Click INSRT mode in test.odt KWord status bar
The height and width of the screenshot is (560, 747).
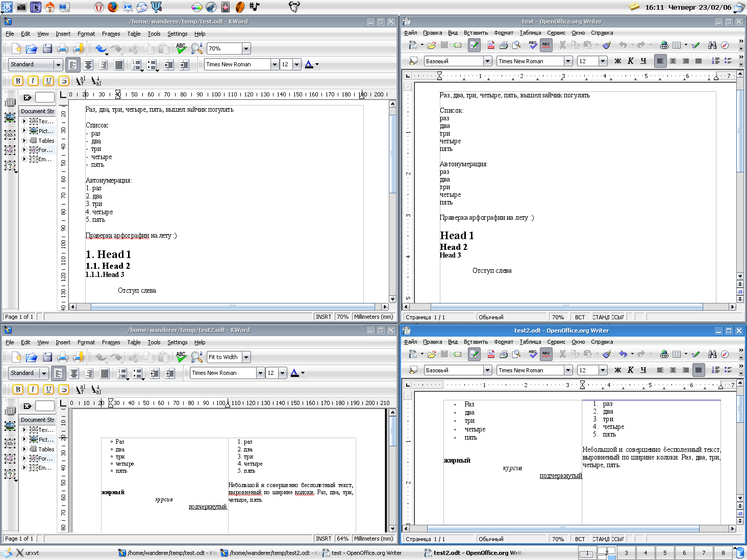(323, 317)
